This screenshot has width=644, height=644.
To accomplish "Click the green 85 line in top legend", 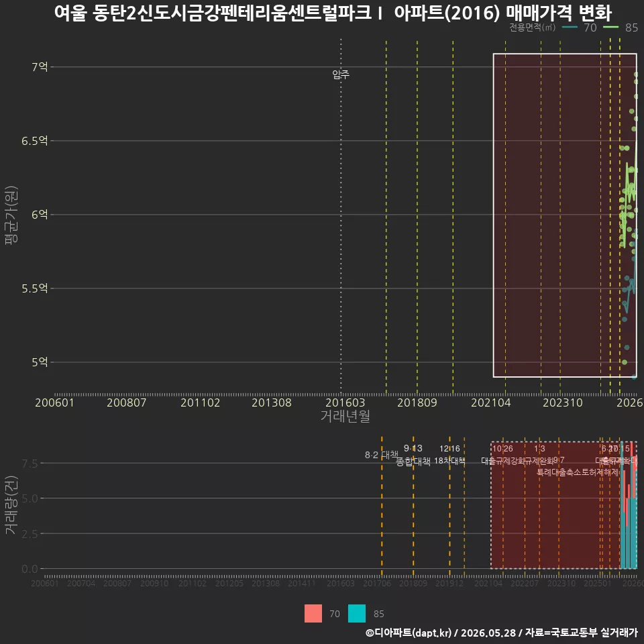I will (x=610, y=27).
